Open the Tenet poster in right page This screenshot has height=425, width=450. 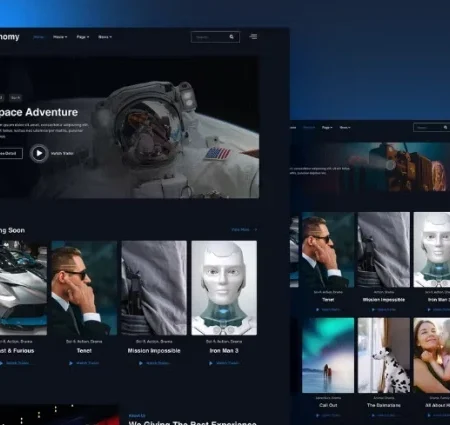click(328, 250)
